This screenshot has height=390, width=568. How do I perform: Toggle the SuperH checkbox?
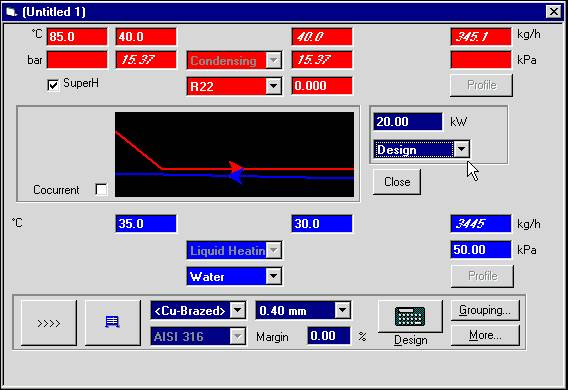click(x=53, y=85)
